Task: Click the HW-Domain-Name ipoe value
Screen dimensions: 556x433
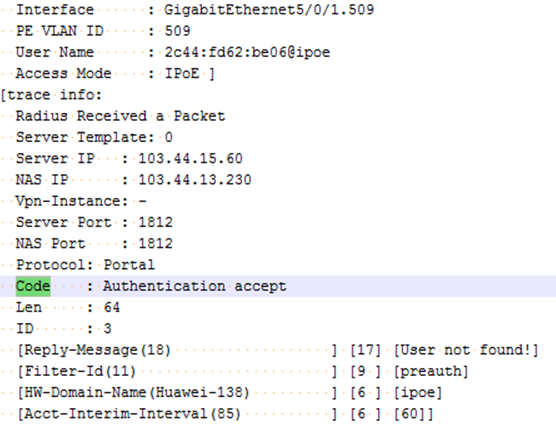Action: click(418, 393)
